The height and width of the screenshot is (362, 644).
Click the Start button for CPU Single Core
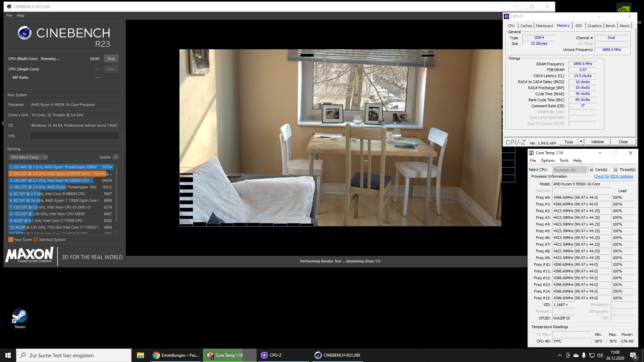point(111,69)
